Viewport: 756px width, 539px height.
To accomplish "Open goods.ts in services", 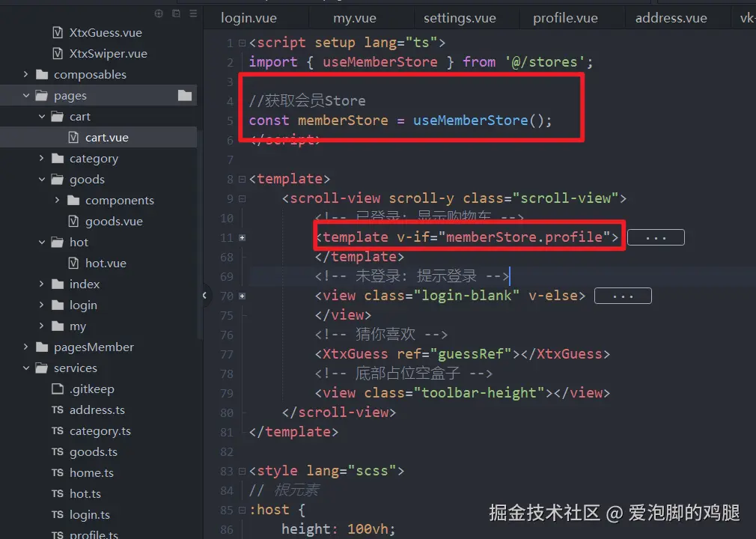I will click(x=93, y=451).
